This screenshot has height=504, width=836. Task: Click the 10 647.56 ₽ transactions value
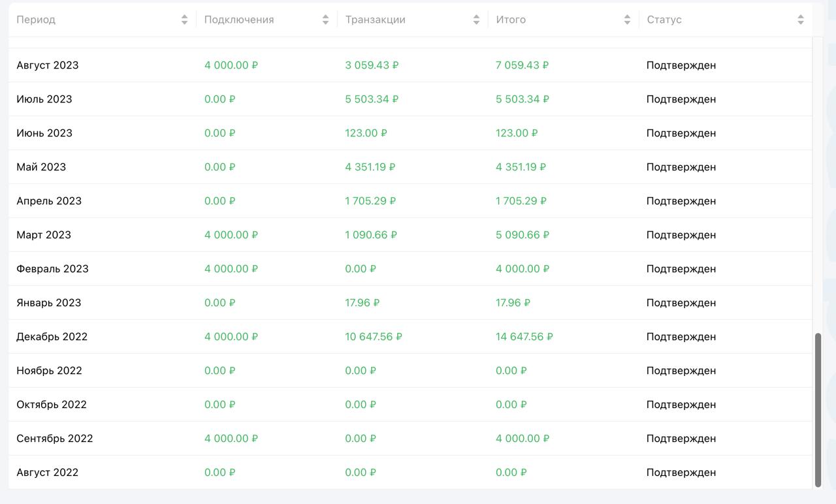tap(374, 337)
